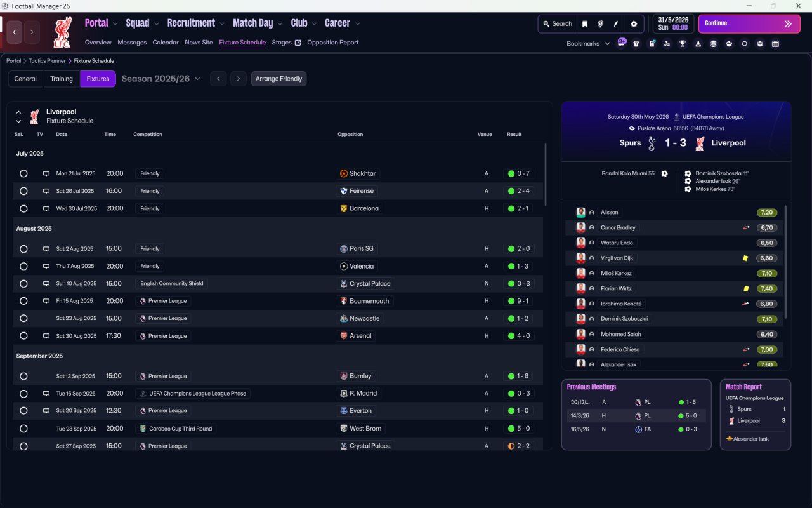Click the TV icon on the Shakhtar row
The image size is (812, 508).
46,173
